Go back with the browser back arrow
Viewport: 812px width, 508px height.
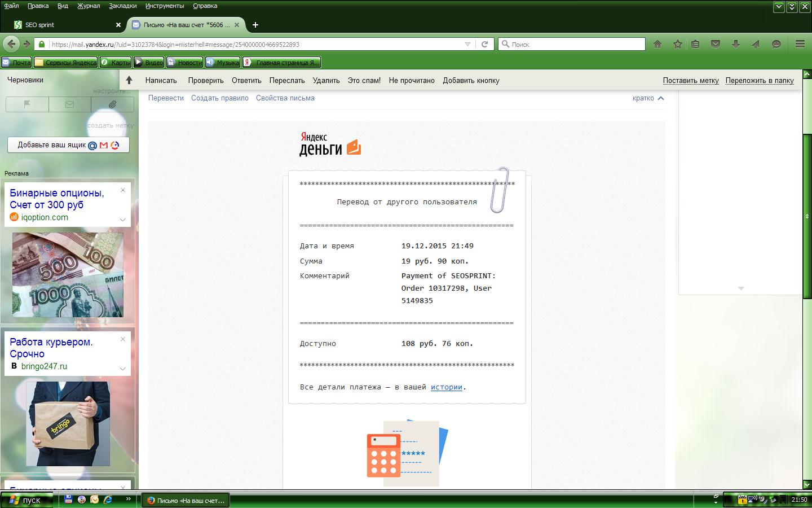pos(11,44)
